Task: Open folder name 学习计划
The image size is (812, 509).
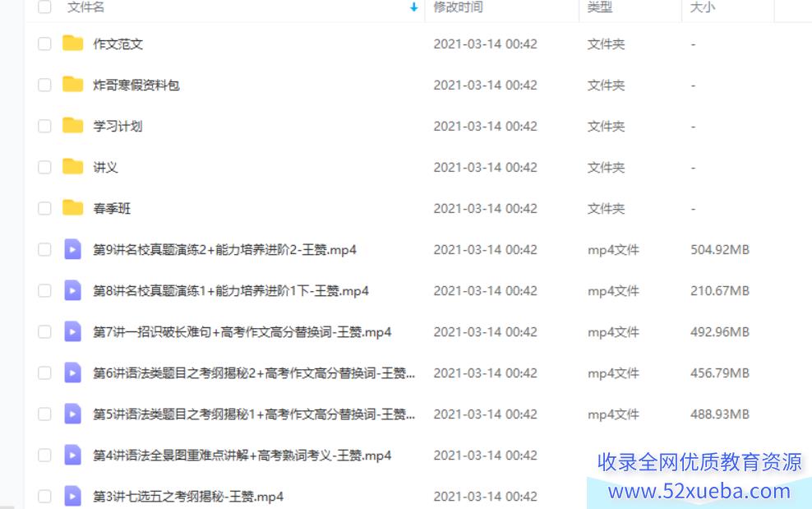Action: (x=118, y=126)
